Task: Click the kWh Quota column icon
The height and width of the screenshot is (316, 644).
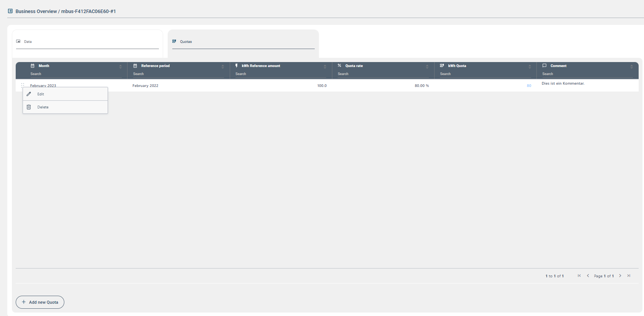Action: point(442,65)
